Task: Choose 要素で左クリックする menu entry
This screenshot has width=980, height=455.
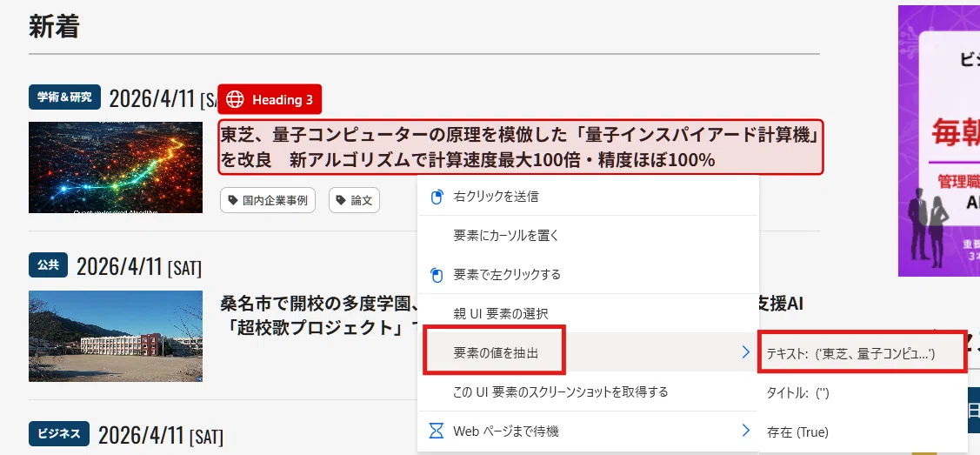Action: pyautogui.click(x=588, y=274)
